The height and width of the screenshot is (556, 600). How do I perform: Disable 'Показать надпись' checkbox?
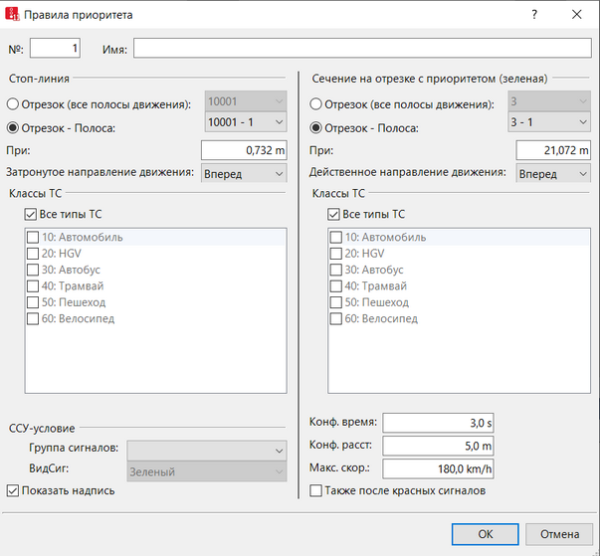click(14, 490)
